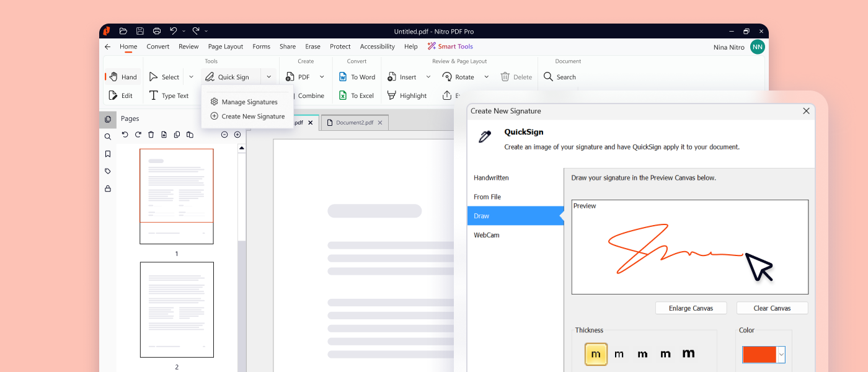Viewport: 868px width, 372px height.
Task: Open the signature Color dropdown arrow
Action: pos(781,355)
